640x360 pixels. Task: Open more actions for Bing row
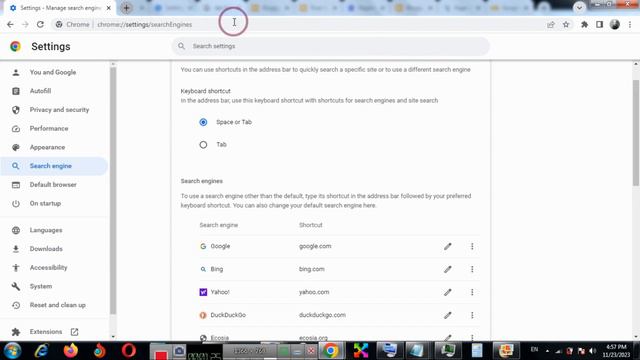[x=472, y=269]
